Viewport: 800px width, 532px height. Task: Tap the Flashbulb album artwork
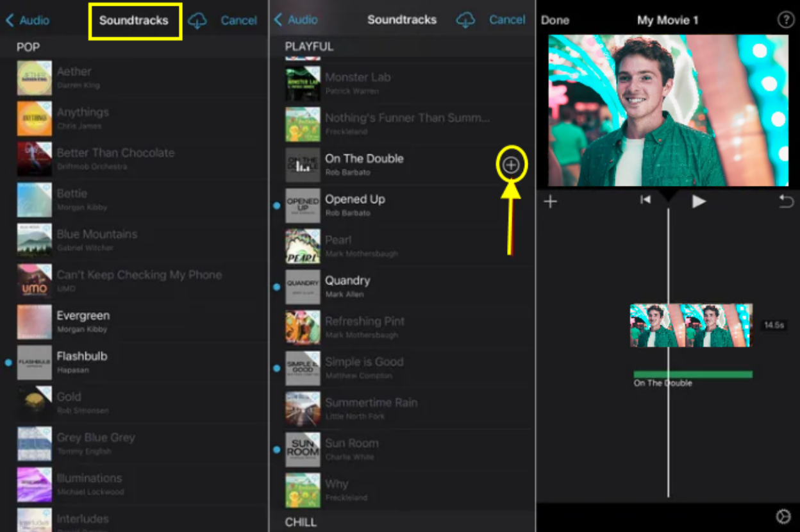click(x=35, y=363)
